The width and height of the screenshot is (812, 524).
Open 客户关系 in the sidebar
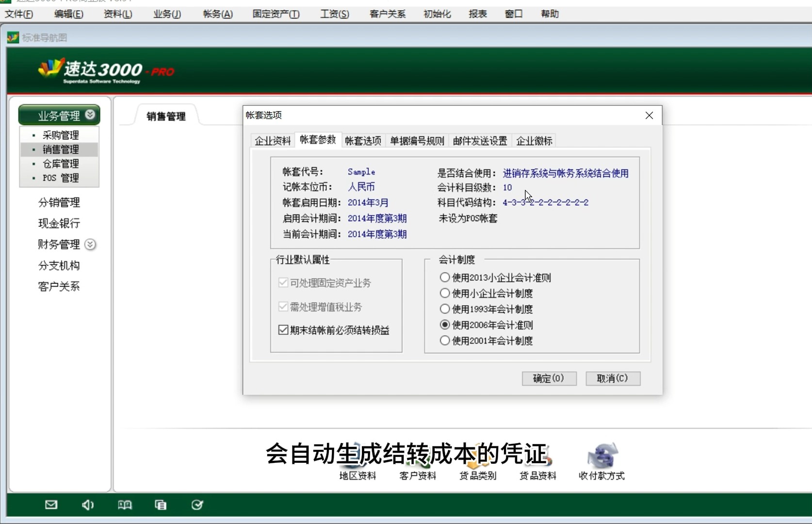coord(59,286)
